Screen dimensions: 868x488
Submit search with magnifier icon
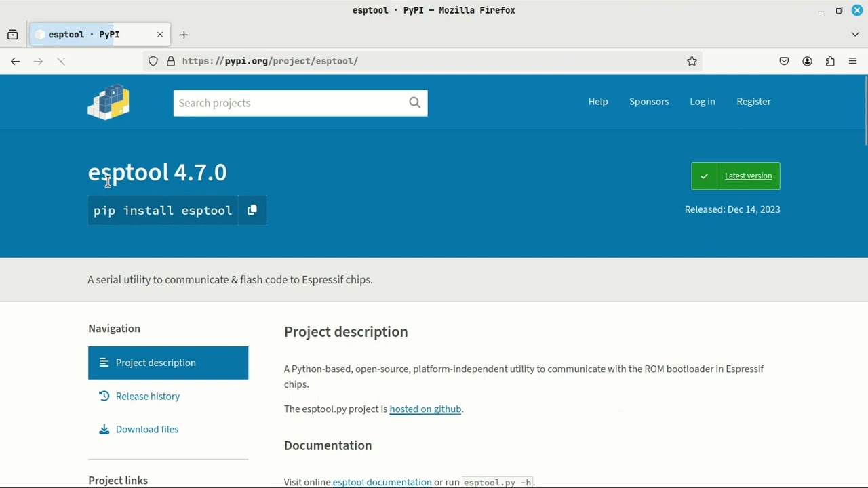pyautogui.click(x=415, y=103)
